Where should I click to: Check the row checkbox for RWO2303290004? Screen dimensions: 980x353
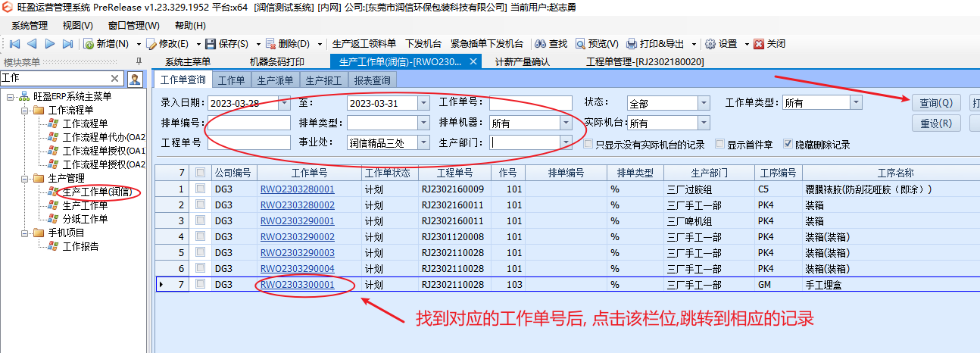pyautogui.click(x=201, y=268)
